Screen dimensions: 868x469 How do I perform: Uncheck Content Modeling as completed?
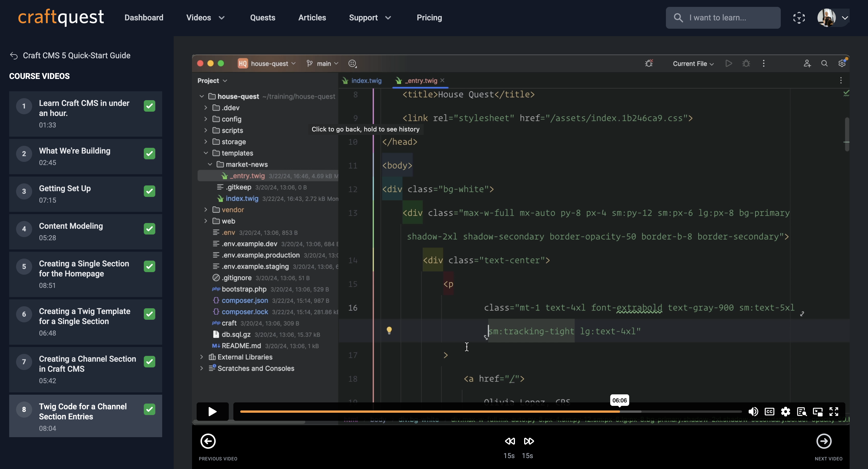(x=149, y=229)
